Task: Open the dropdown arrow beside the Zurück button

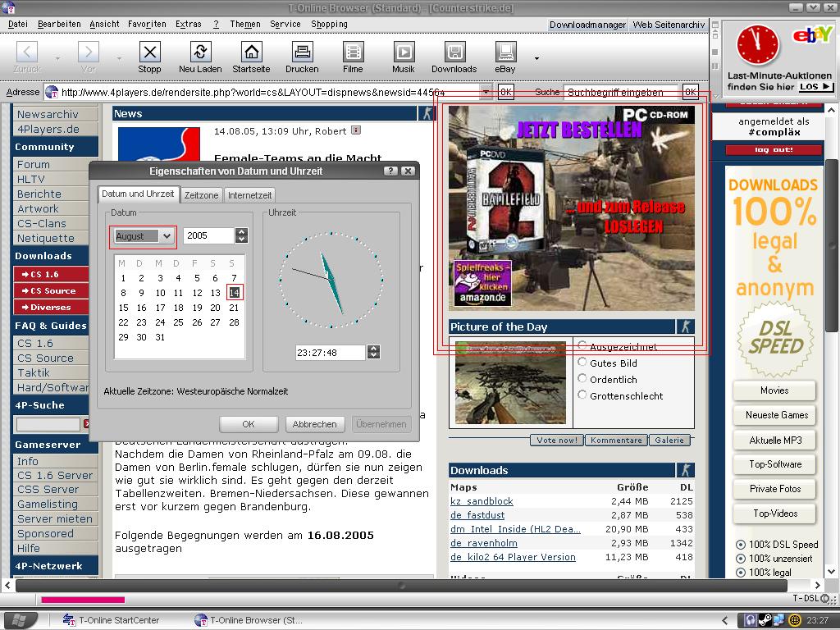Action: [x=58, y=58]
